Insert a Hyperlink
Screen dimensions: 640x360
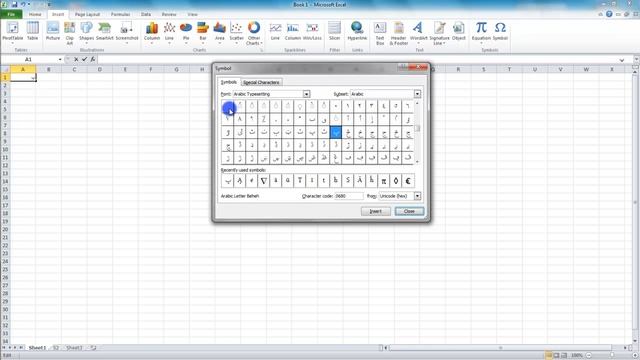pos(357,32)
